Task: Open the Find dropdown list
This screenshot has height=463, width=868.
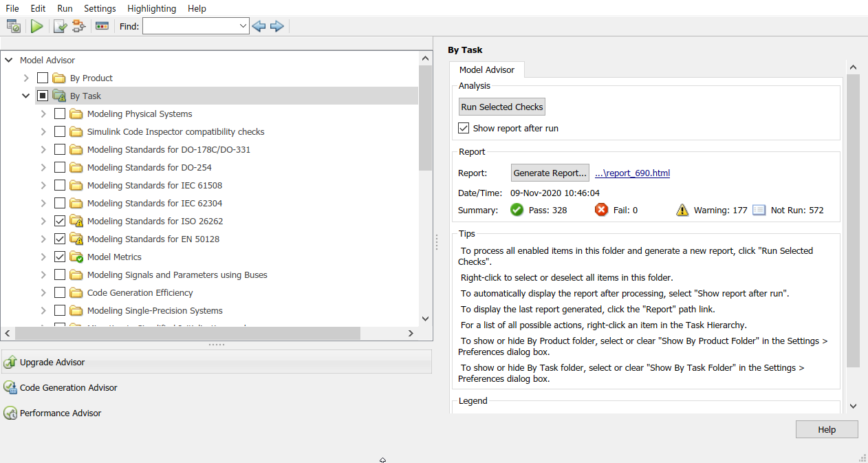Action: 244,25
